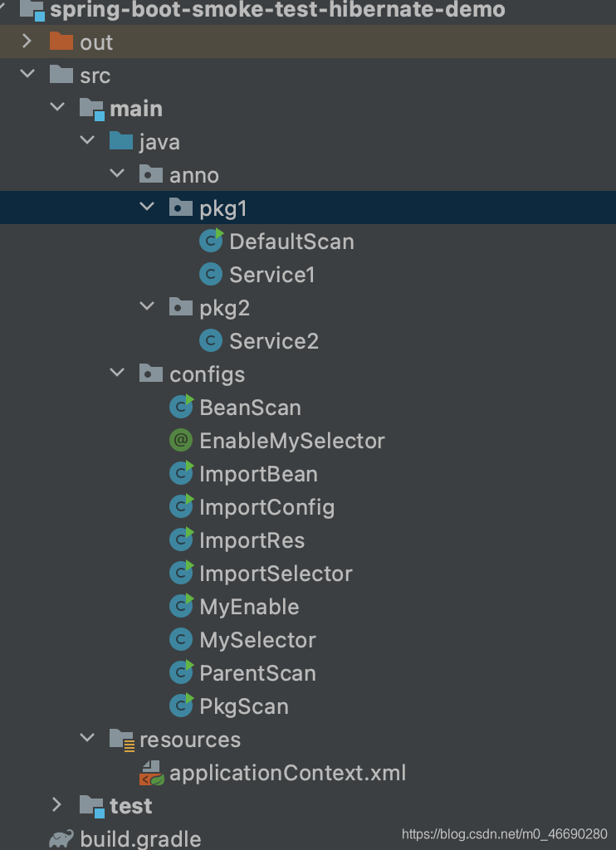Select the ParentScan class

(257, 673)
